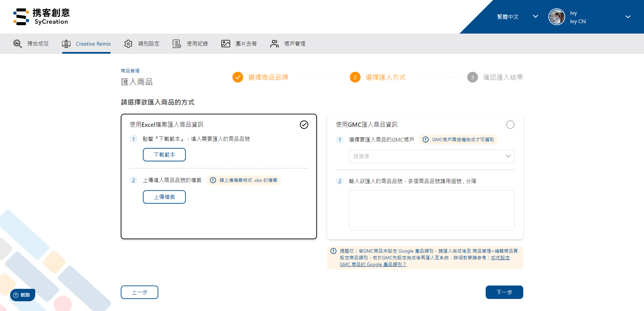
Task: Open the Creative Remix tab
Action: (86, 44)
